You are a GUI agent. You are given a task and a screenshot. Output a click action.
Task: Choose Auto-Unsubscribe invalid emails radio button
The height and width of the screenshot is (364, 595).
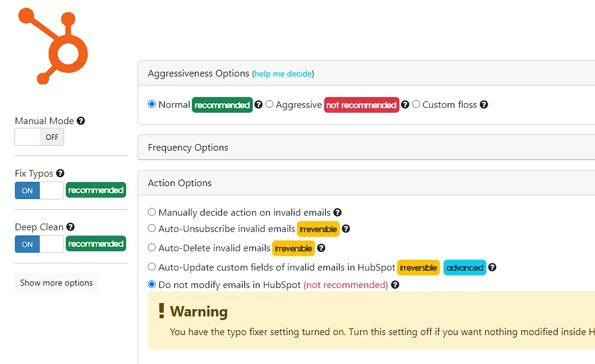pos(152,228)
